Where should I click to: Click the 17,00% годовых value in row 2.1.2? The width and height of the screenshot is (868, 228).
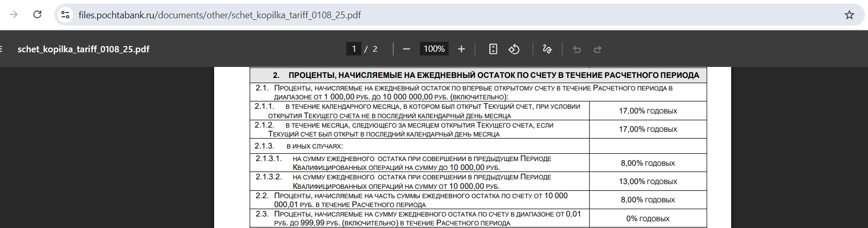[648, 129]
